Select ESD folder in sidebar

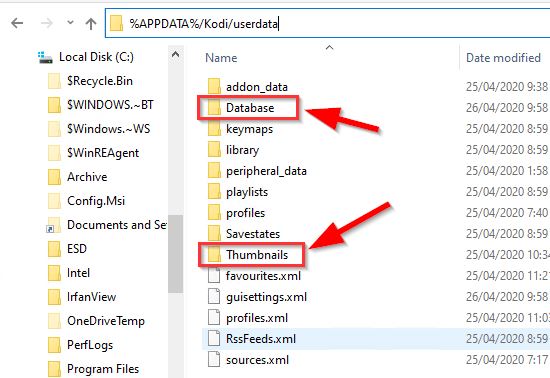77,249
